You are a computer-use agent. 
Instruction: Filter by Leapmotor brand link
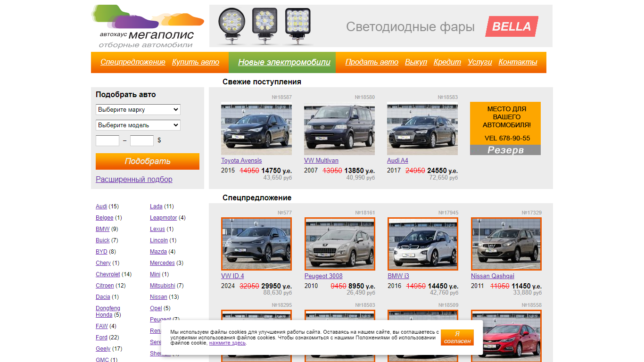click(164, 218)
